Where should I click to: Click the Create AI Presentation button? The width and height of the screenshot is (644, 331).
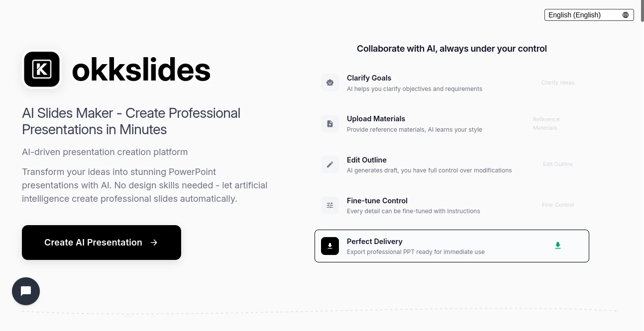(102, 243)
